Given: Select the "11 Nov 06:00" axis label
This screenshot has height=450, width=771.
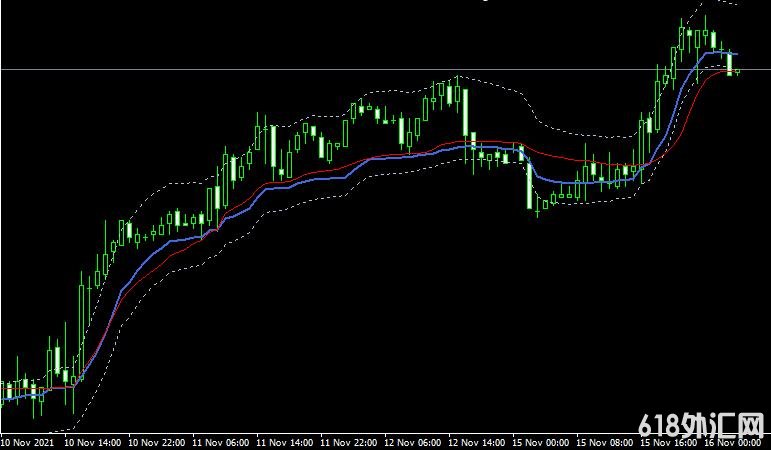Looking at the screenshot, I should (221, 441).
